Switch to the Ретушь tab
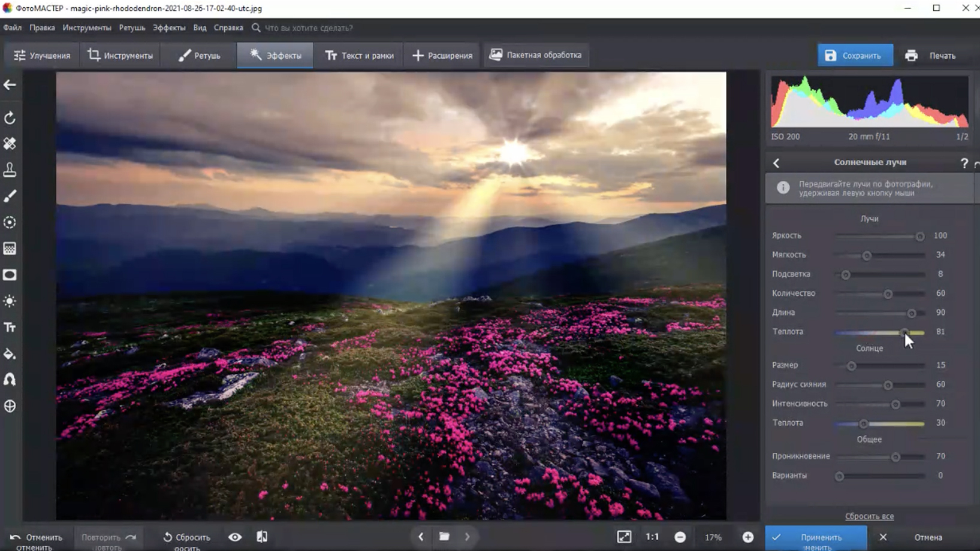980x551 pixels. pos(200,56)
